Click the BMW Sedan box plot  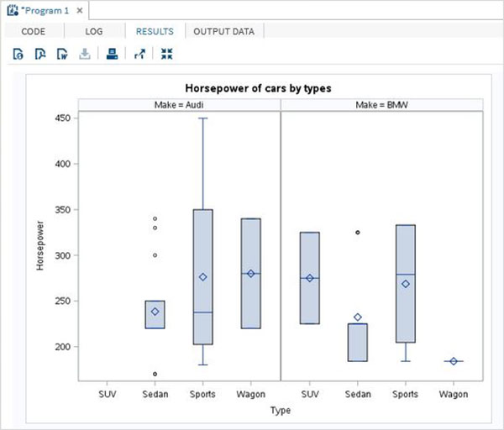click(x=358, y=343)
